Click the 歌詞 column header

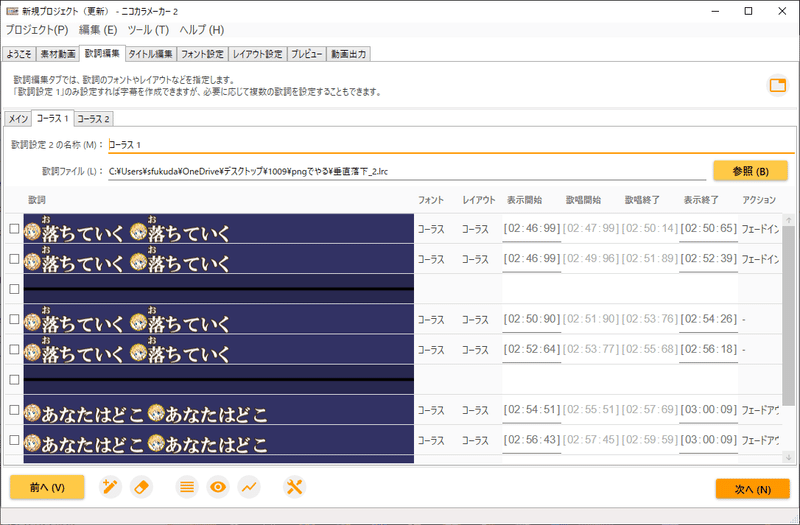coord(37,200)
